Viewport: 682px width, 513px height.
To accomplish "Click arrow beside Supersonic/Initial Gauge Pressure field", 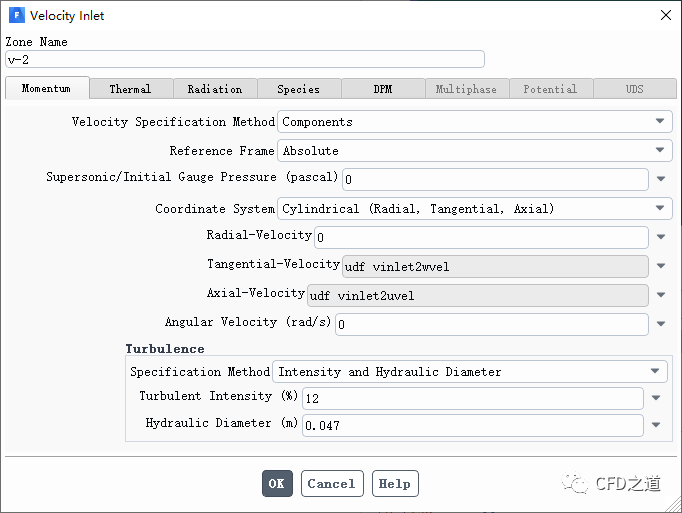I will coord(661,180).
